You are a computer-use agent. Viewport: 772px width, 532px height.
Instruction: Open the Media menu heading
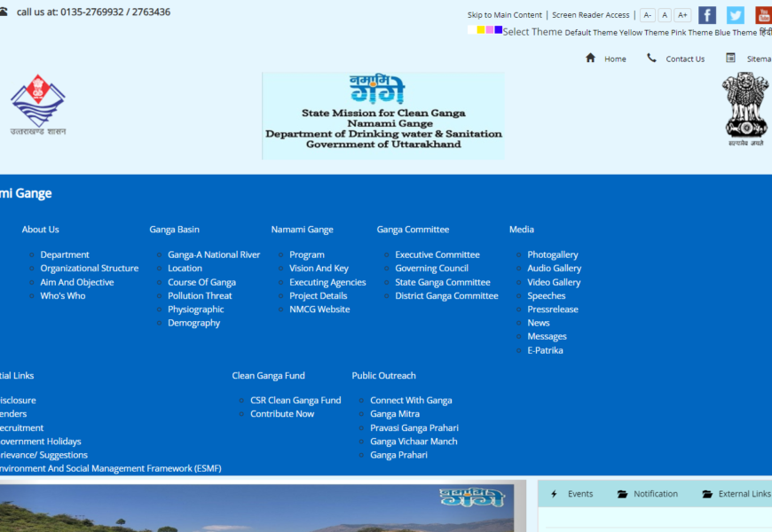(522, 230)
